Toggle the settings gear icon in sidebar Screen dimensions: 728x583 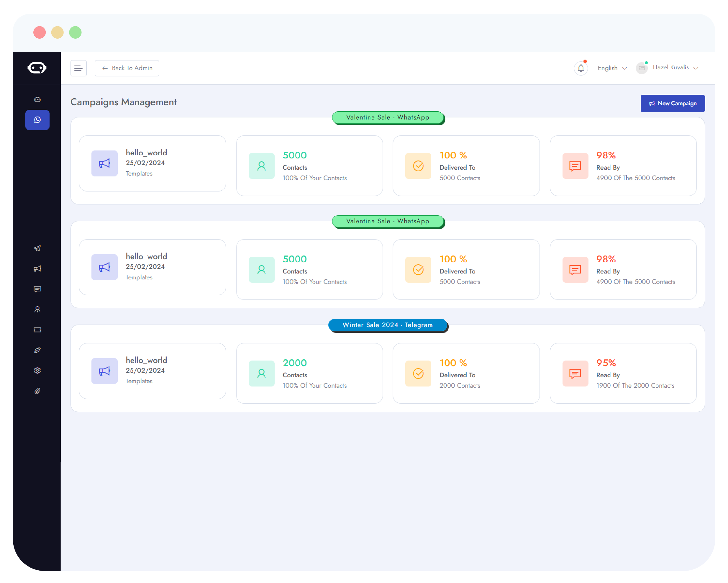38,370
